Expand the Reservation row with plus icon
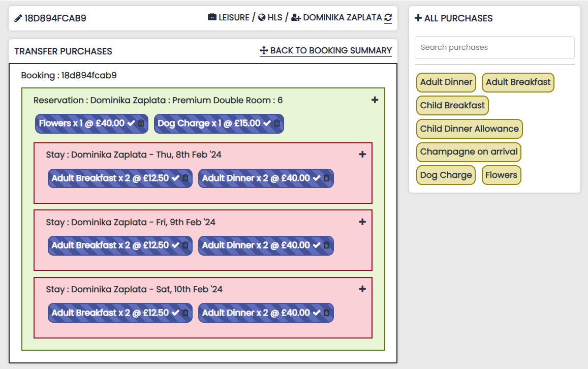The image size is (588, 369). [x=375, y=100]
